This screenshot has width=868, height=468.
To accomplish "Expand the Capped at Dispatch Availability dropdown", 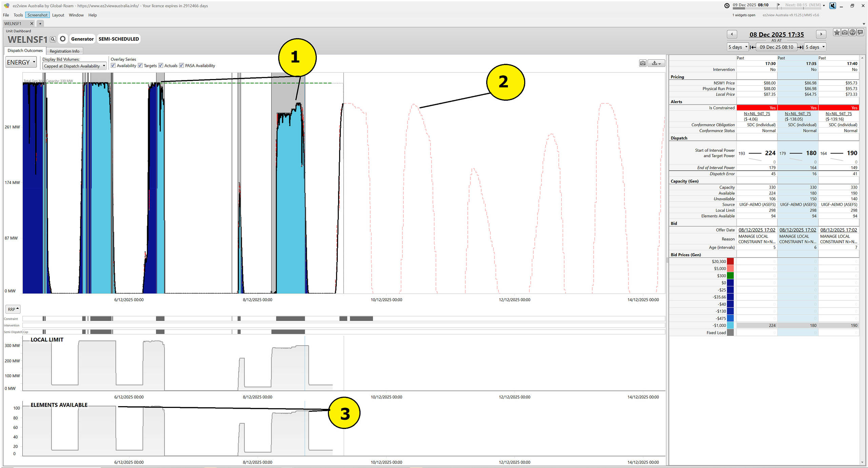I will tap(75, 66).
